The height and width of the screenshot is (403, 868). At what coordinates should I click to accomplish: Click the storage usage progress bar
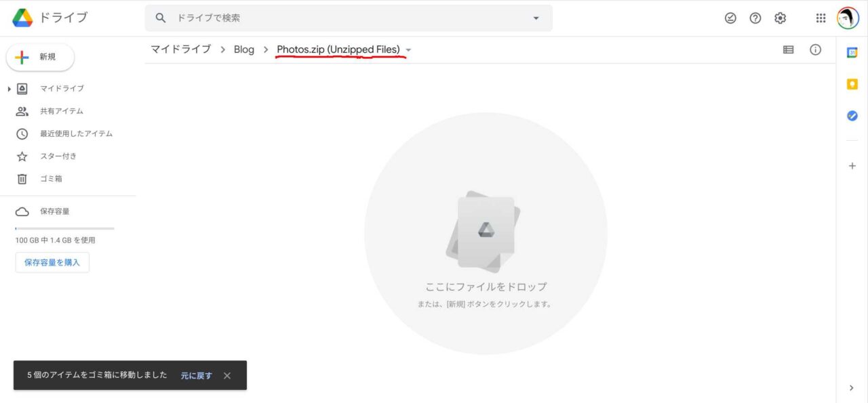pyautogui.click(x=64, y=228)
